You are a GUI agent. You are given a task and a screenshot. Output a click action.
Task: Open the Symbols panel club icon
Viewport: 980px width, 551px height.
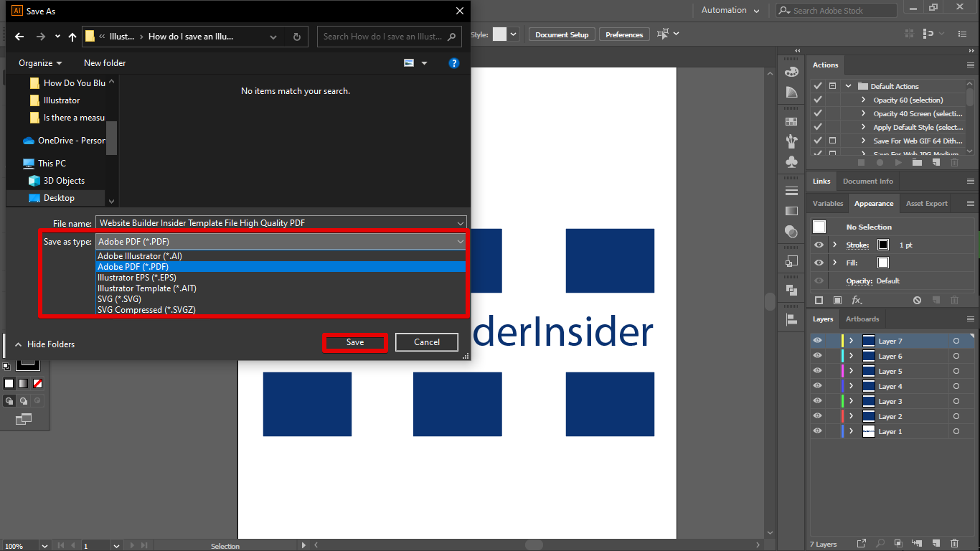pos(791,162)
